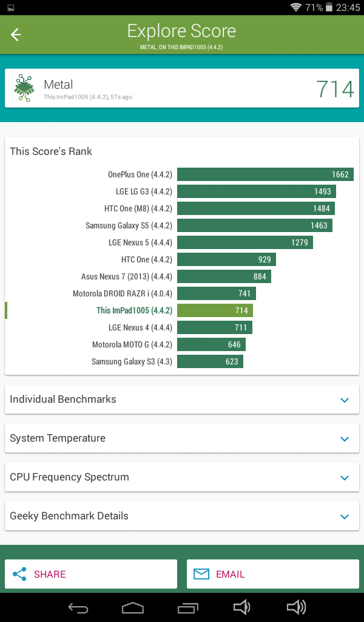
Task: Tap the email envelope icon
Action: coord(201,574)
